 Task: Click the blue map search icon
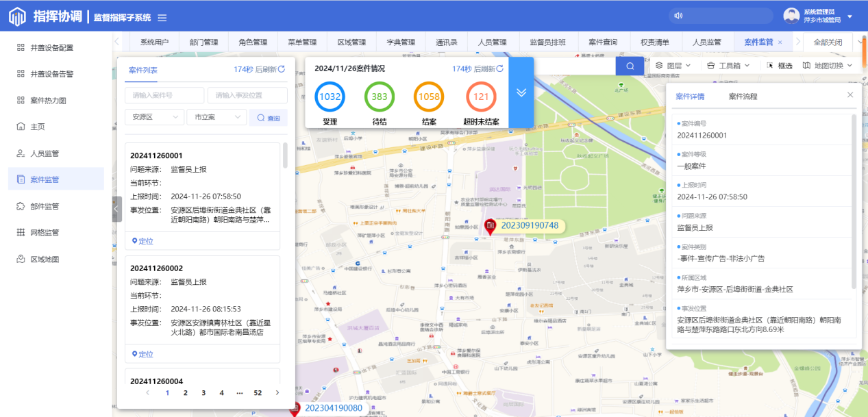coord(630,66)
